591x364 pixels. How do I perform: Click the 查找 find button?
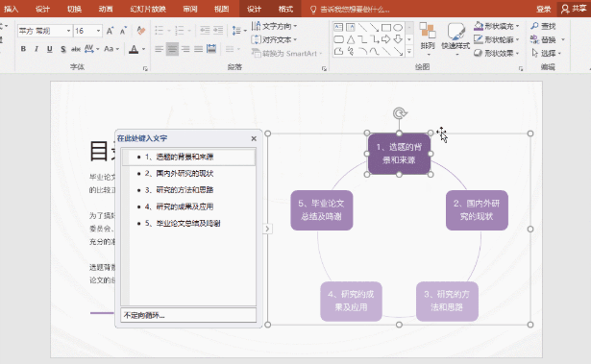543,26
